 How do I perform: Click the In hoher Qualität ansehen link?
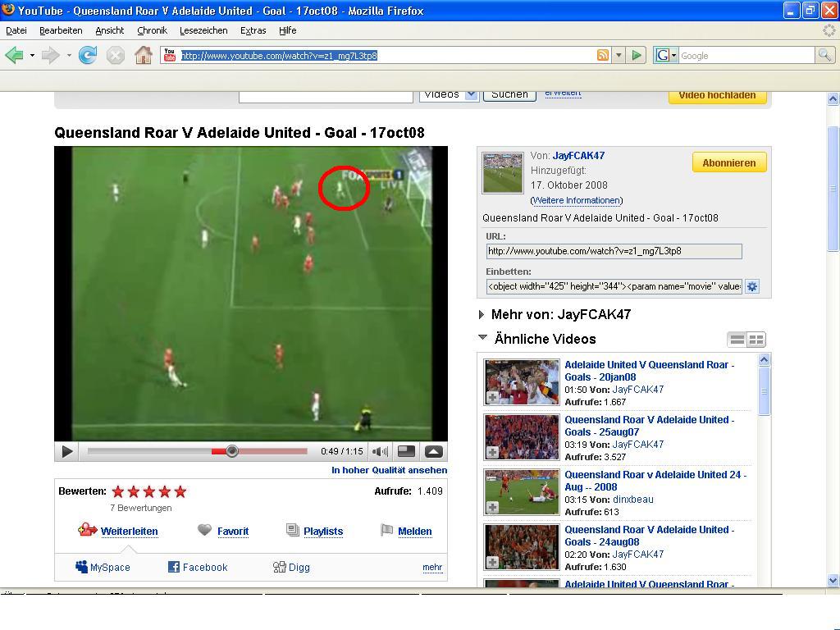[x=389, y=470]
